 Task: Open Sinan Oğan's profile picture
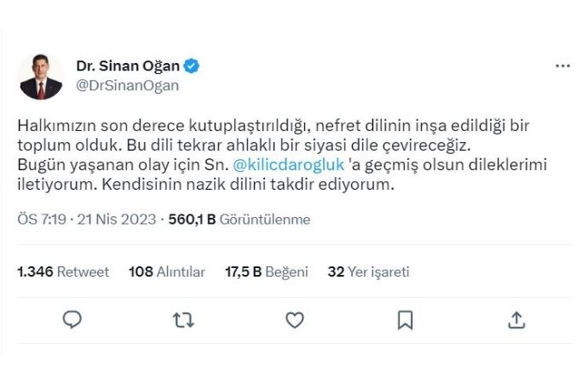40,77
